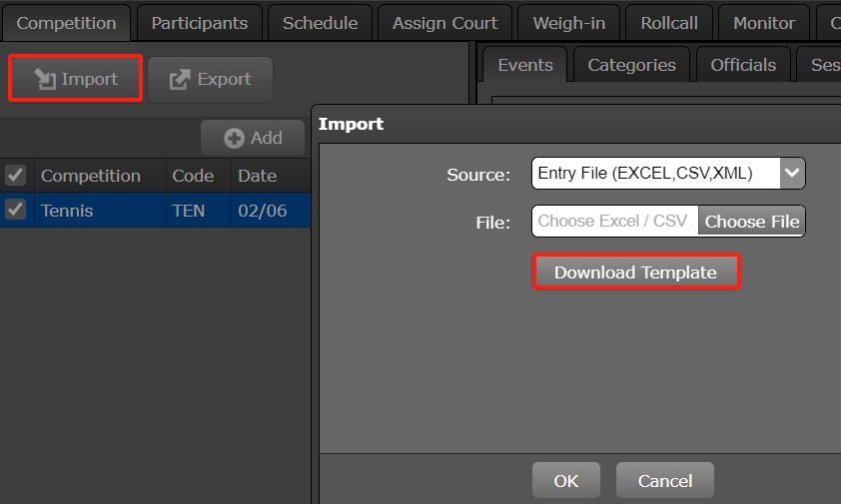
Task: Click the Export arrow icon
Action: click(180, 79)
